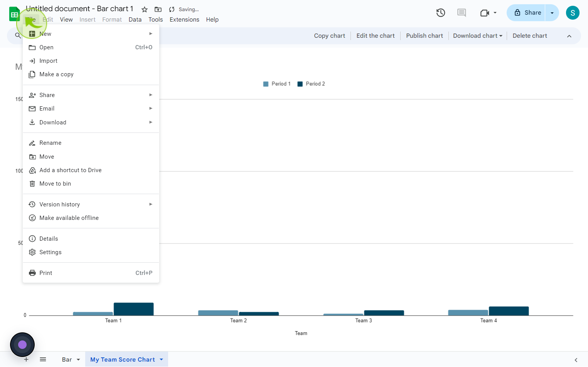588x367 pixels.
Task: Click the document title text
Action: click(x=79, y=8)
